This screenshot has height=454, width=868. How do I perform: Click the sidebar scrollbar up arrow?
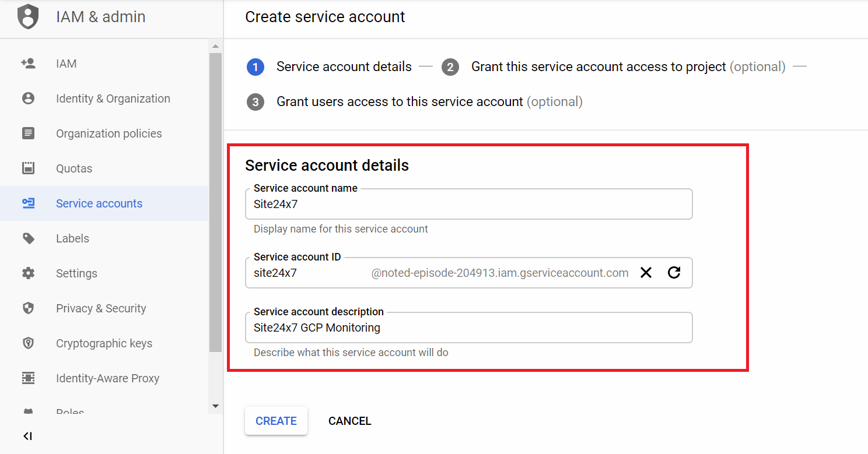215,46
